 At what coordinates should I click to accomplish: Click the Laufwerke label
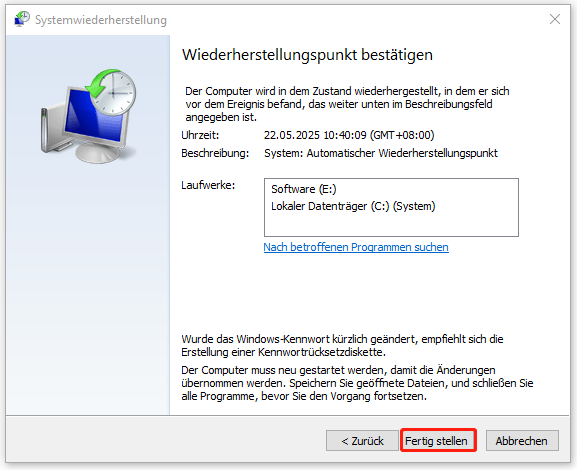(x=208, y=185)
